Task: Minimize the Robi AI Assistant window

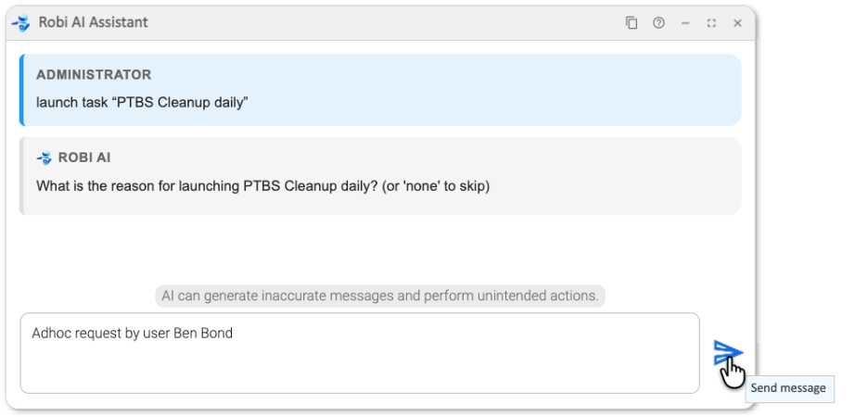Action: pos(685,23)
